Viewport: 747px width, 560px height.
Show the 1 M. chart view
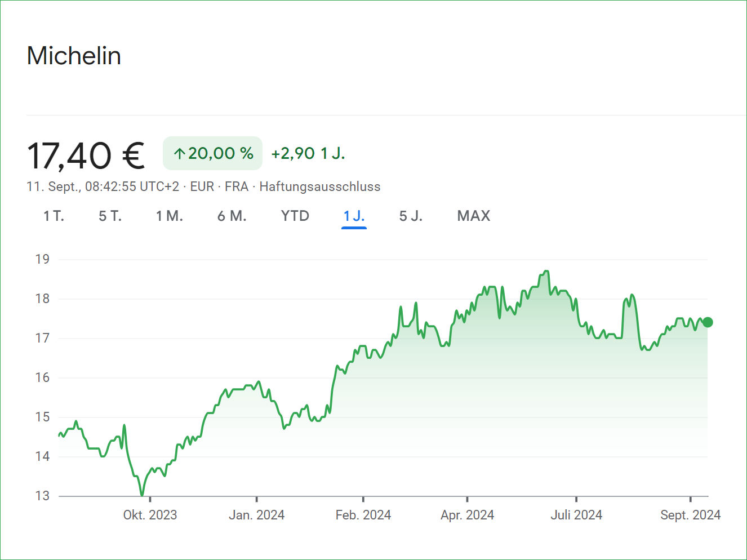170,216
